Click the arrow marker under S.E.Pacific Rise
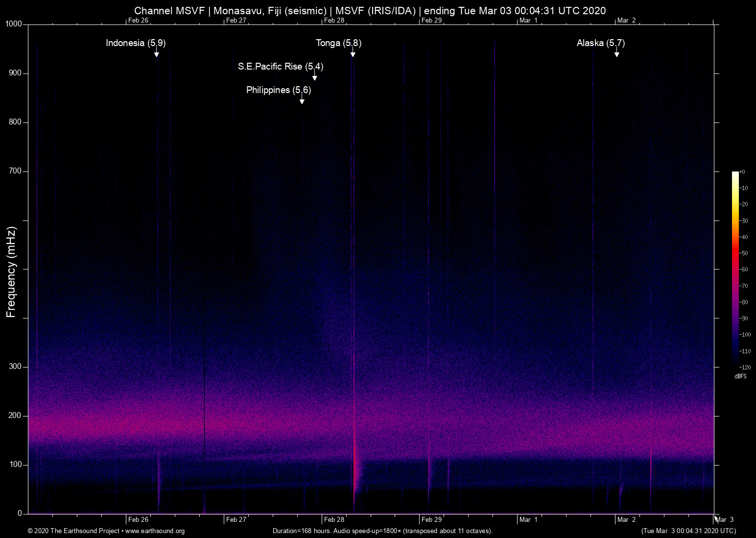 click(314, 76)
